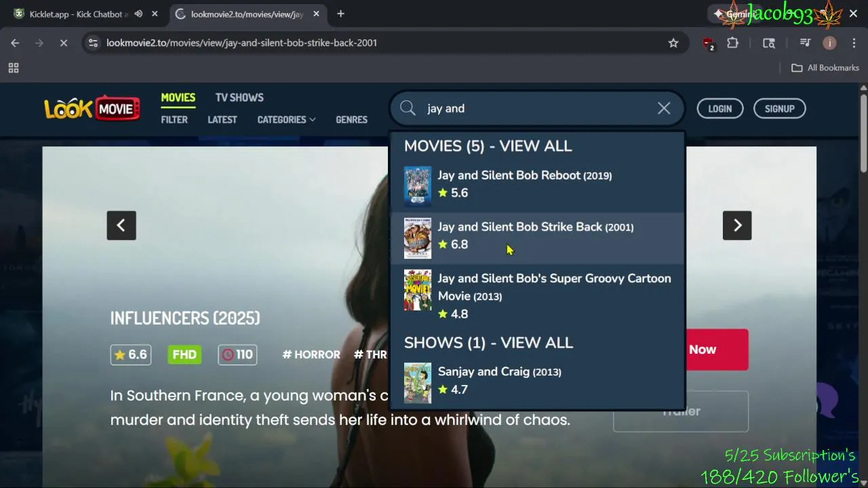Go to next slide arrow

point(737,225)
